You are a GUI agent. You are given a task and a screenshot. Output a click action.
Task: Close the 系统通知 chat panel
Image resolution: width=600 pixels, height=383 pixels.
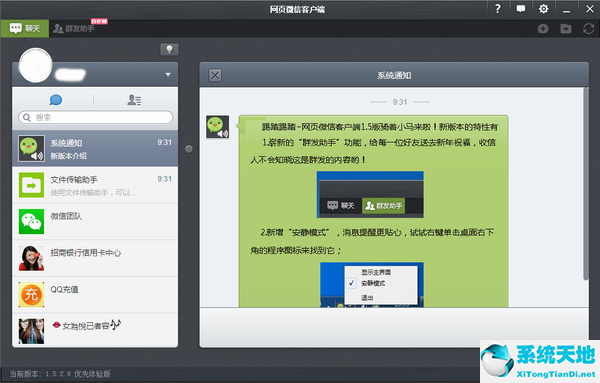215,75
